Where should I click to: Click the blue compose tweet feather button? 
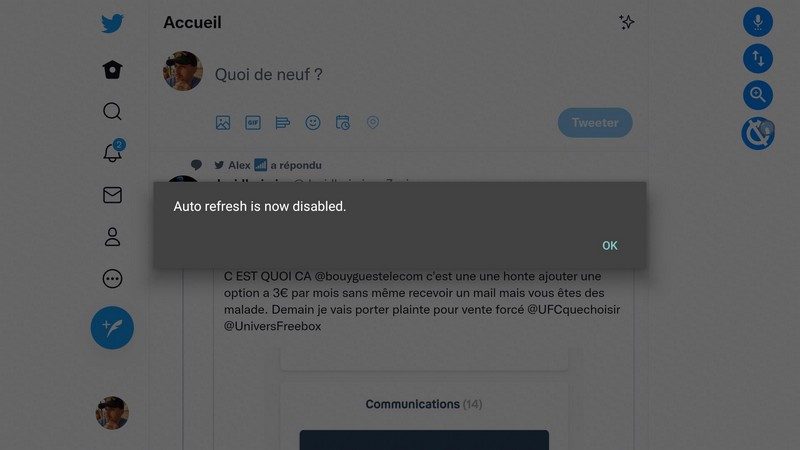[112, 328]
